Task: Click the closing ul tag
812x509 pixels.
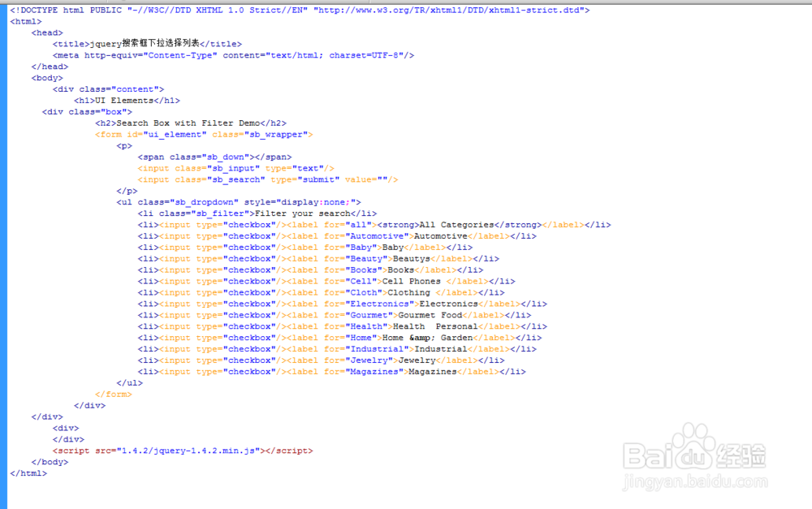Action: click(129, 383)
